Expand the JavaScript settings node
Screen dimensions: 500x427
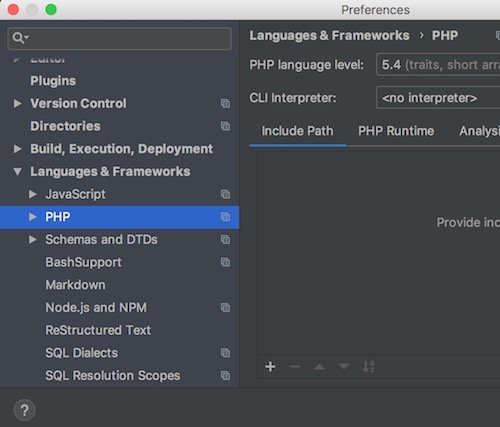33,194
